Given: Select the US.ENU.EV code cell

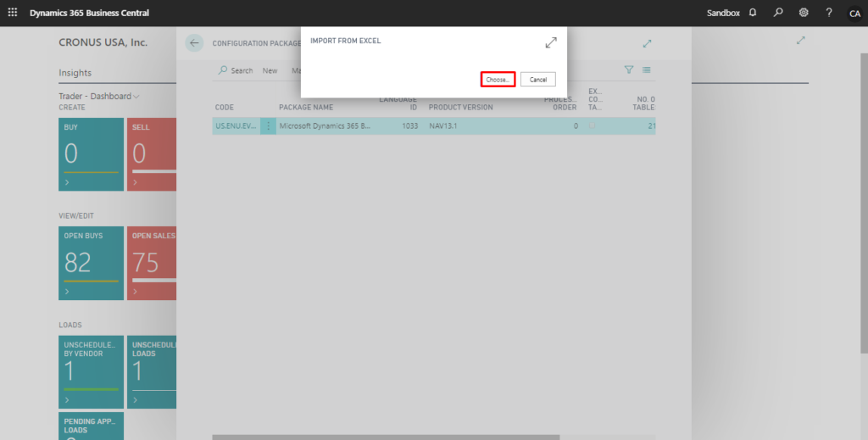Looking at the screenshot, I should tap(236, 126).
